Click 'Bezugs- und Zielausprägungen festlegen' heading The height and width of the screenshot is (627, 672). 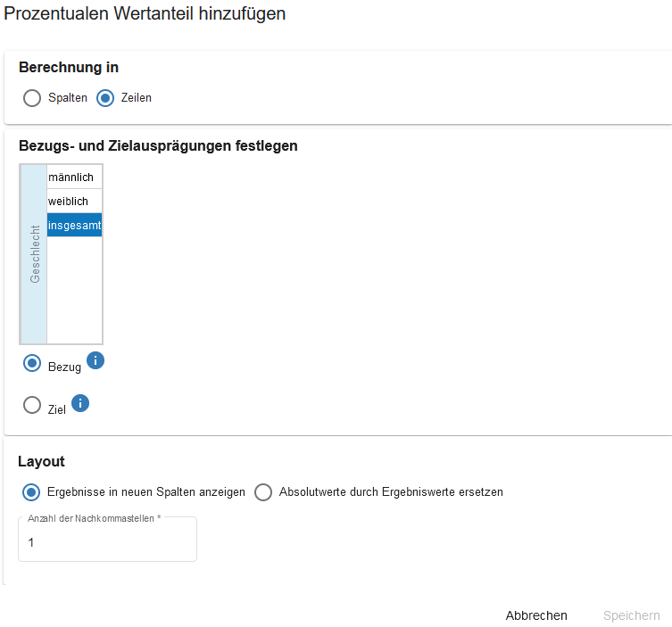click(158, 145)
